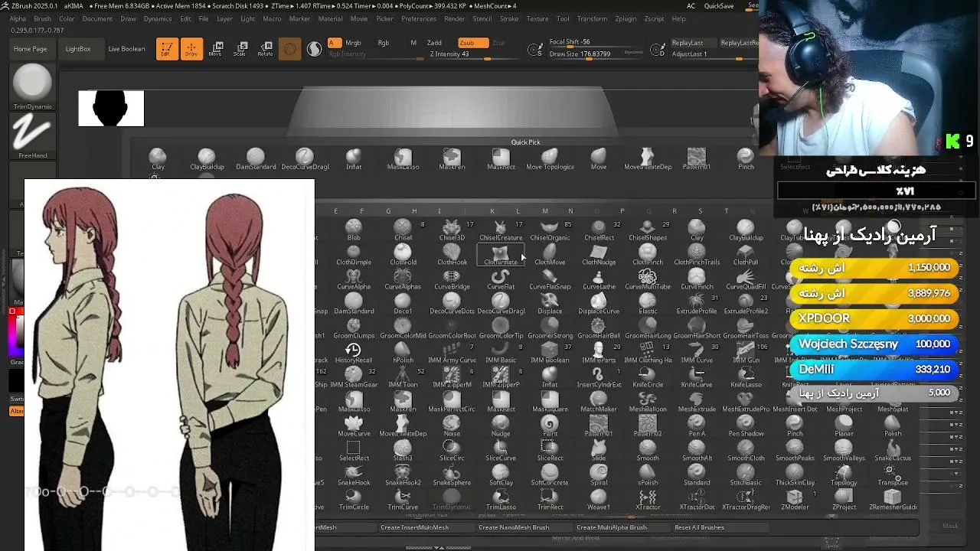The width and height of the screenshot is (980, 551).
Task: Pick the MeshBalloon brush
Action: coord(648,402)
